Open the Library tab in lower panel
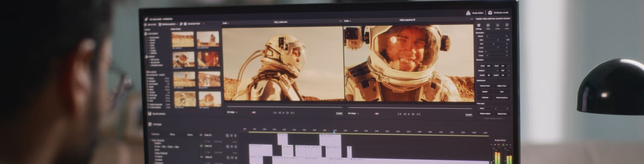The height and width of the screenshot is (164, 644). coord(190,135)
